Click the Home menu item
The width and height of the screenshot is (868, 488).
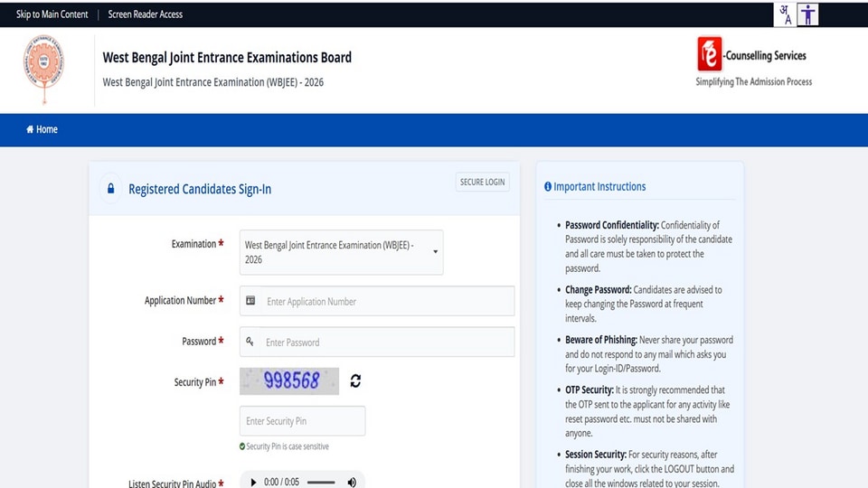42,129
